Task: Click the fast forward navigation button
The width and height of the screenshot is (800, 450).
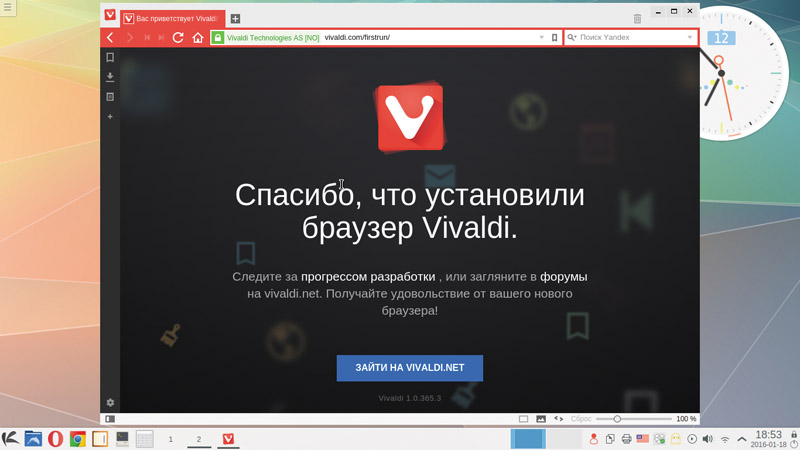Action: [161, 37]
